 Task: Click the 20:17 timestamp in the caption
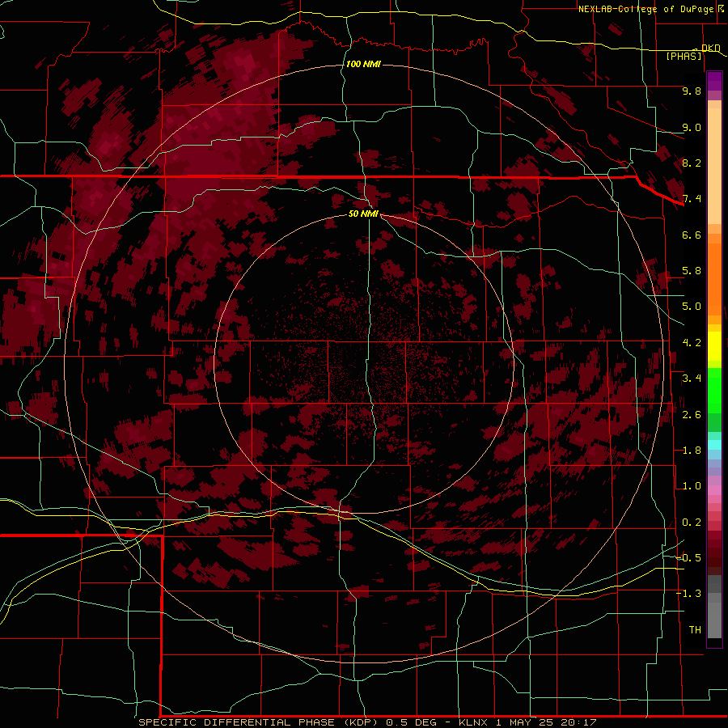click(578, 722)
